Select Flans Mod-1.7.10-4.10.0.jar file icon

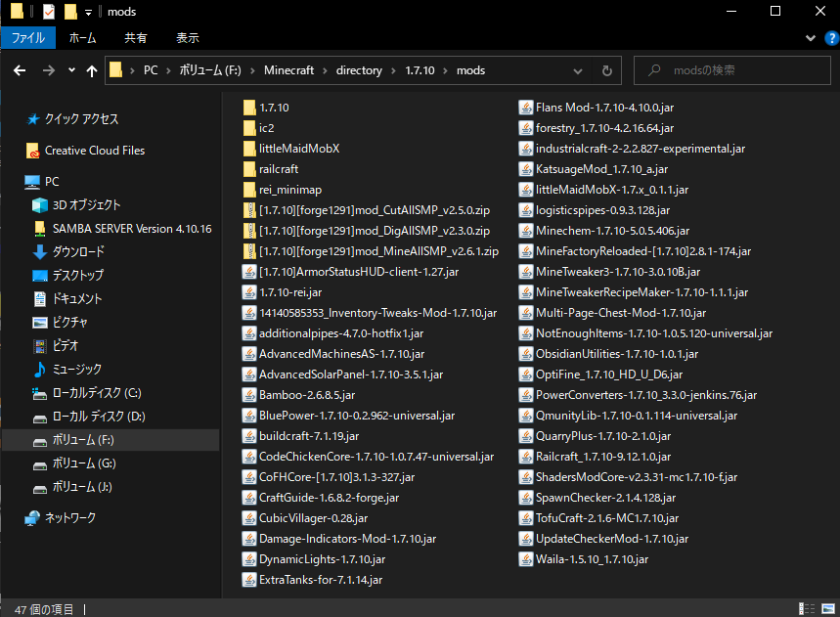525,108
